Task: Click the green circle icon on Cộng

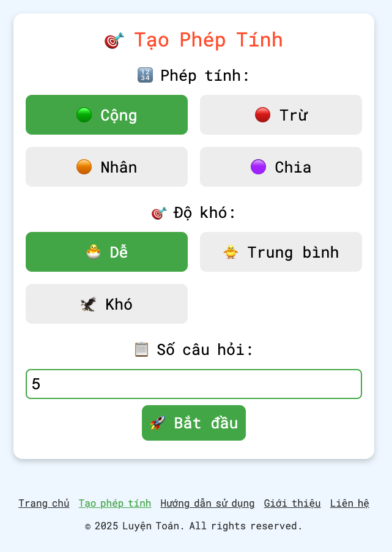Action: click(x=84, y=115)
